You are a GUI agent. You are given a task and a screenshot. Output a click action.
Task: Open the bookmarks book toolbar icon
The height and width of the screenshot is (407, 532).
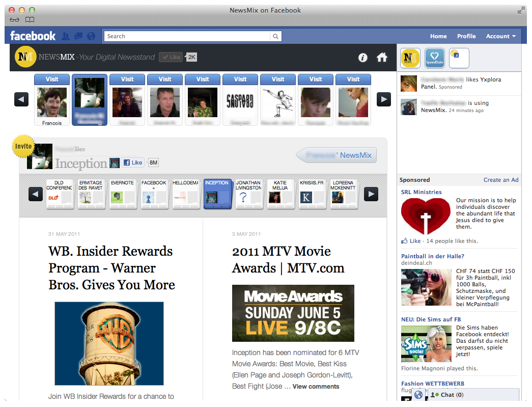pos(30,20)
